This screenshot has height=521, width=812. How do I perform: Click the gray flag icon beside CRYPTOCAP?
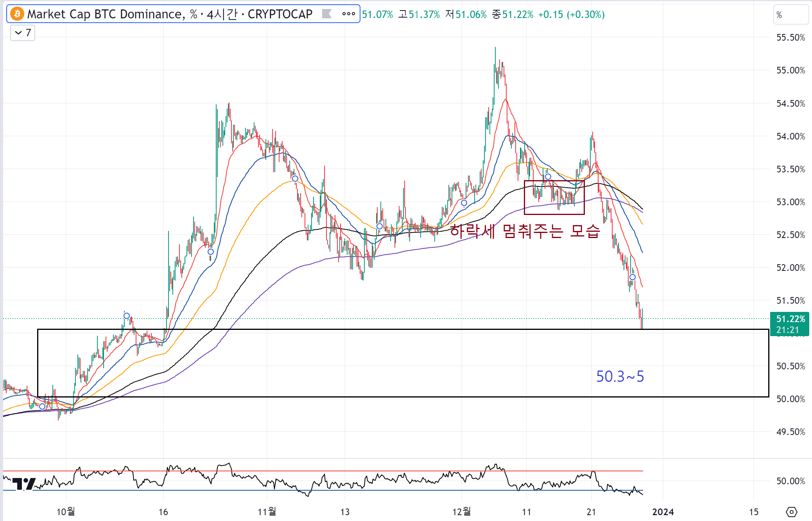tap(326, 14)
